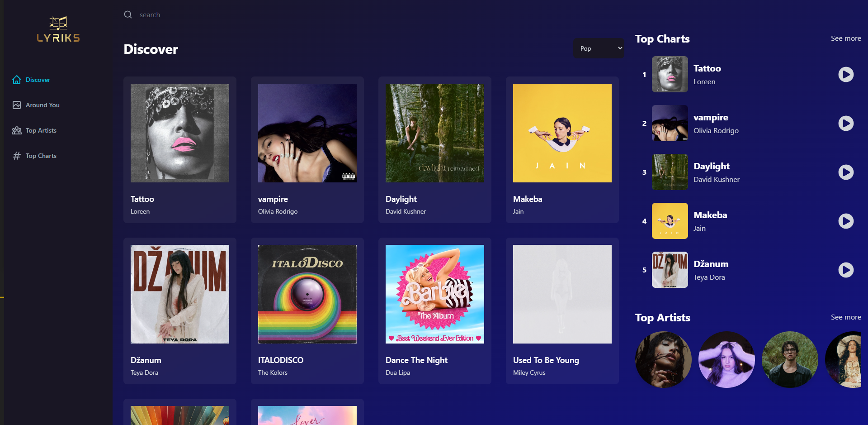Click See more beside Top Artists
The width and height of the screenshot is (868, 425).
click(x=846, y=317)
